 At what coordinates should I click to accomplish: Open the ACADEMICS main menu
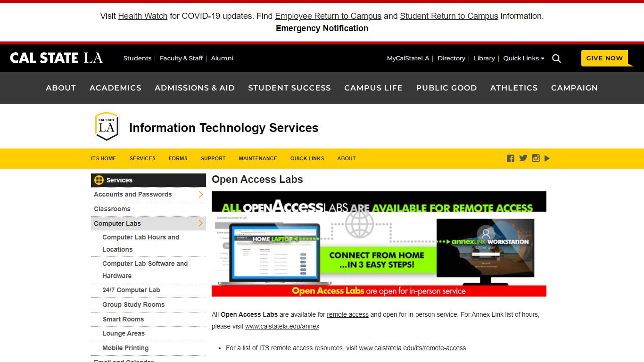coord(116,88)
